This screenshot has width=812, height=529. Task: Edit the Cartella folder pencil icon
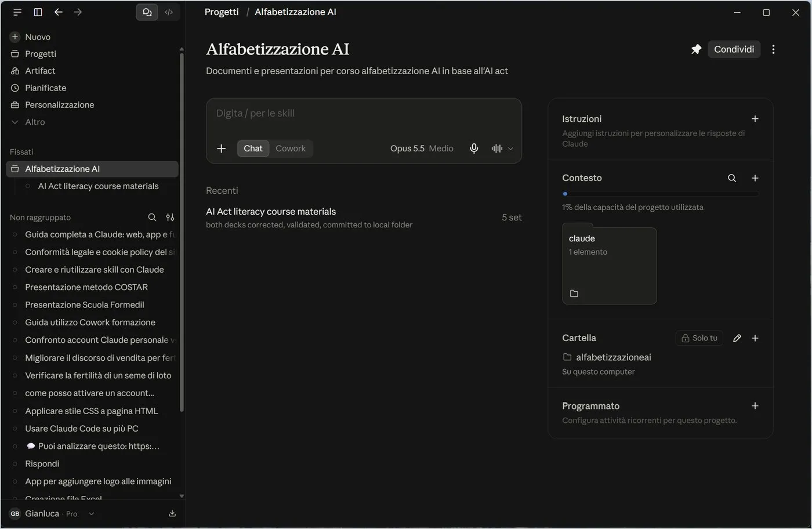click(x=737, y=338)
